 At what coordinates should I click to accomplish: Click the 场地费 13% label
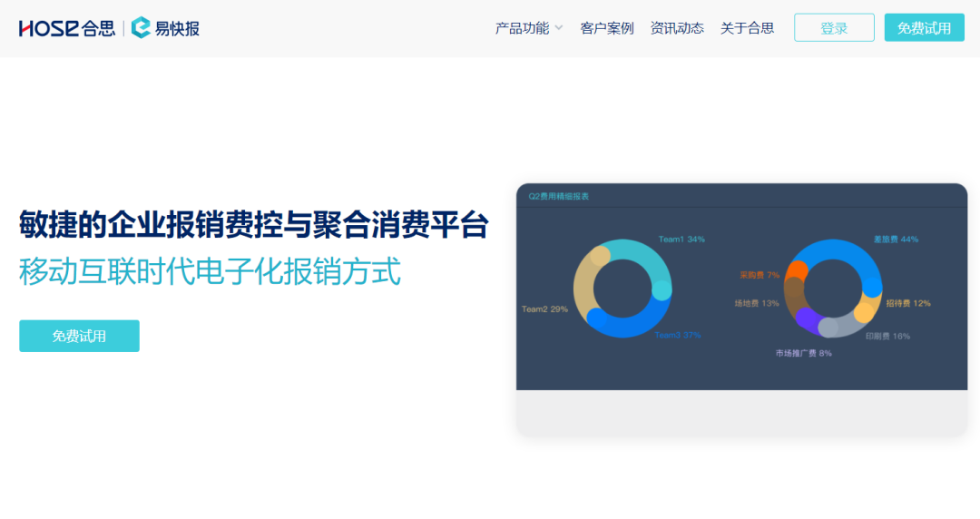pyautogui.click(x=757, y=303)
